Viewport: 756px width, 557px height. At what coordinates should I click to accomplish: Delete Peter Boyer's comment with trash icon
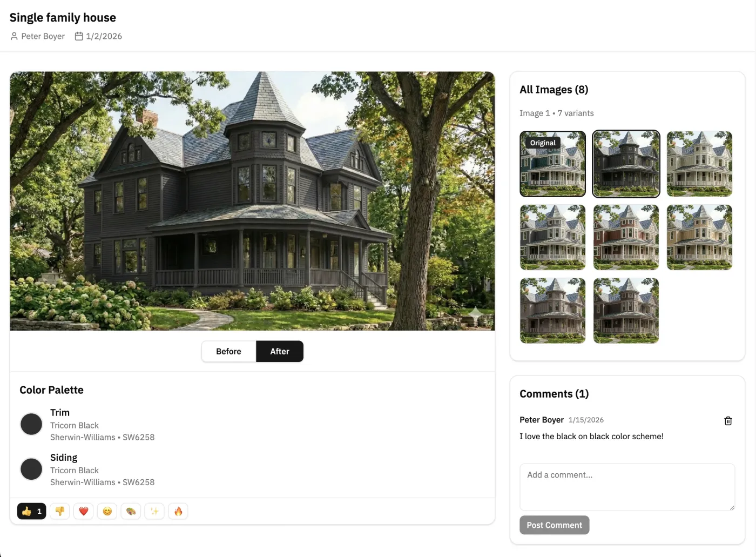click(x=728, y=421)
